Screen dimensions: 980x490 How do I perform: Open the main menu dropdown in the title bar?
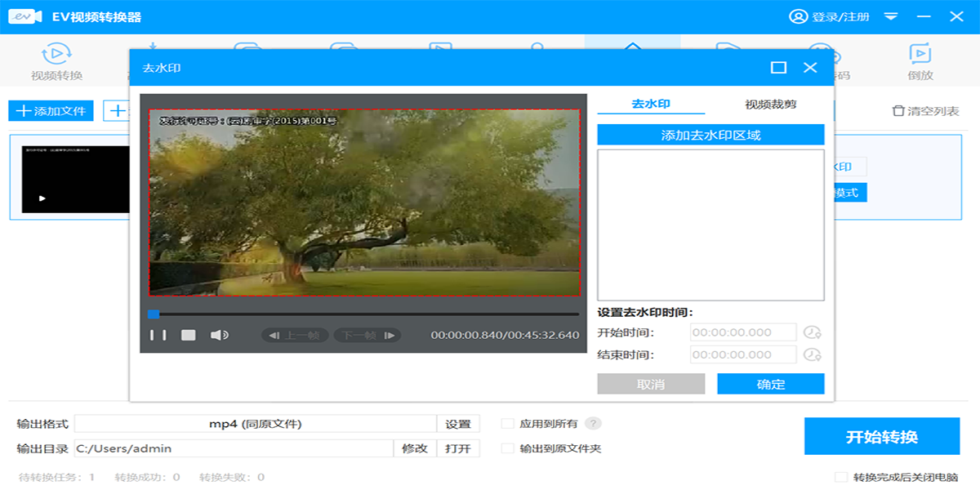pyautogui.click(x=891, y=16)
